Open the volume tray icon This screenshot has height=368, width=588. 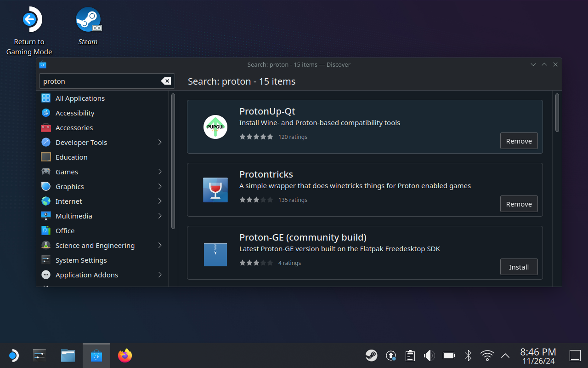click(x=429, y=355)
